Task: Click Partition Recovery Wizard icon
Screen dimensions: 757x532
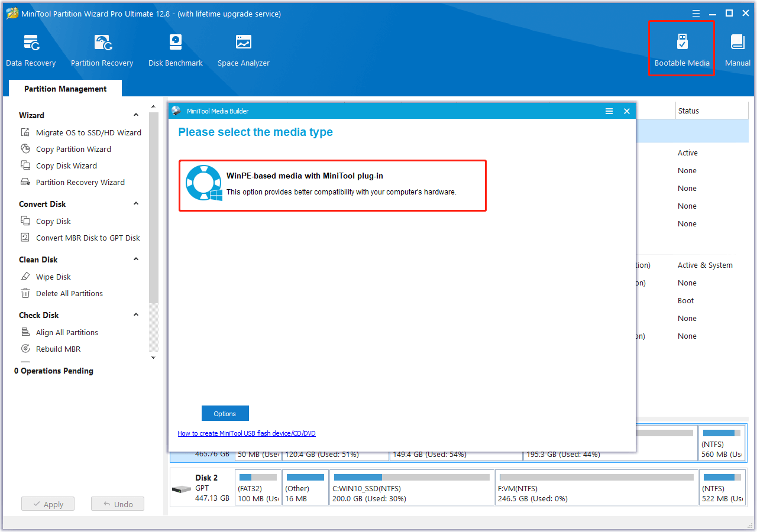Action: (25, 182)
